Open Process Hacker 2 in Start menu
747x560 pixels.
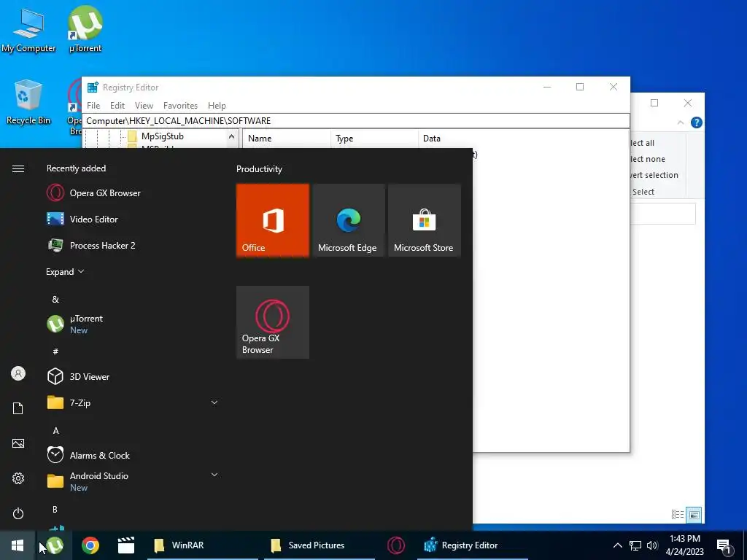tap(91, 245)
